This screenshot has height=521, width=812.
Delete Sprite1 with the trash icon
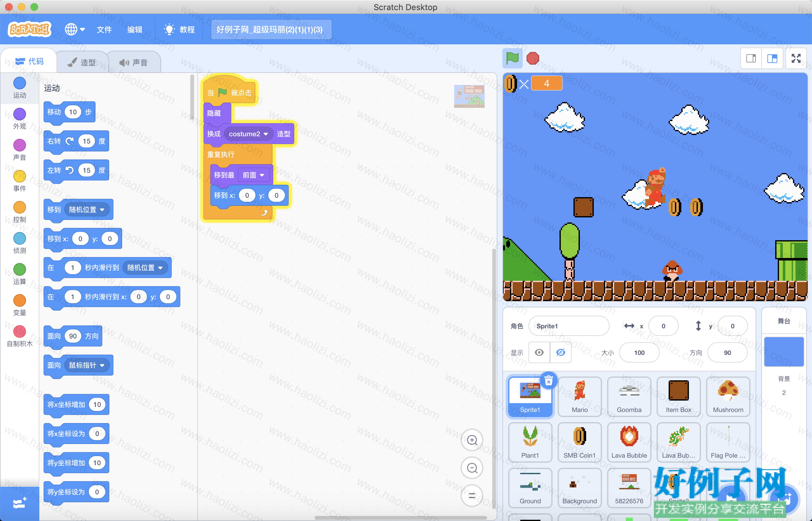click(548, 381)
